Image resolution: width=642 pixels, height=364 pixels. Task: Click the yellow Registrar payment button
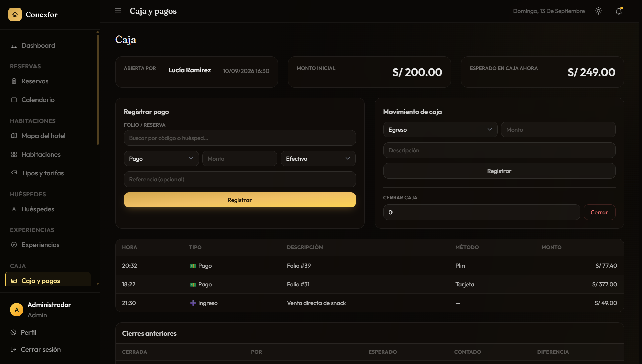(x=240, y=200)
